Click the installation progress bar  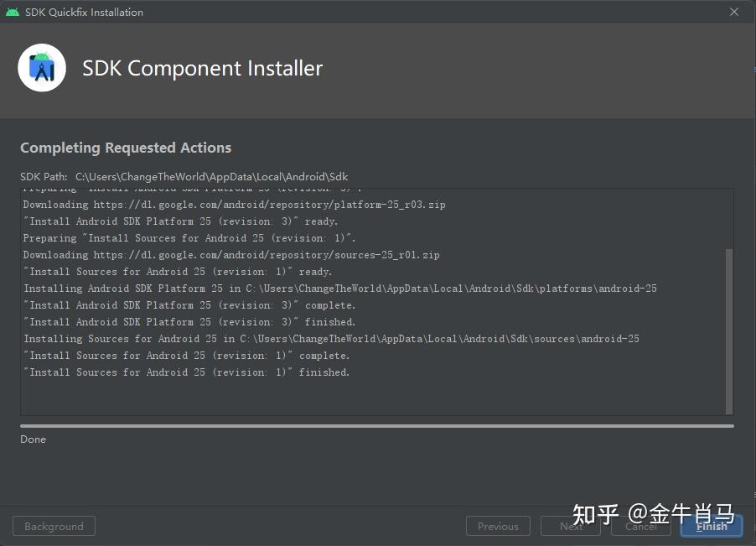coord(377,426)
